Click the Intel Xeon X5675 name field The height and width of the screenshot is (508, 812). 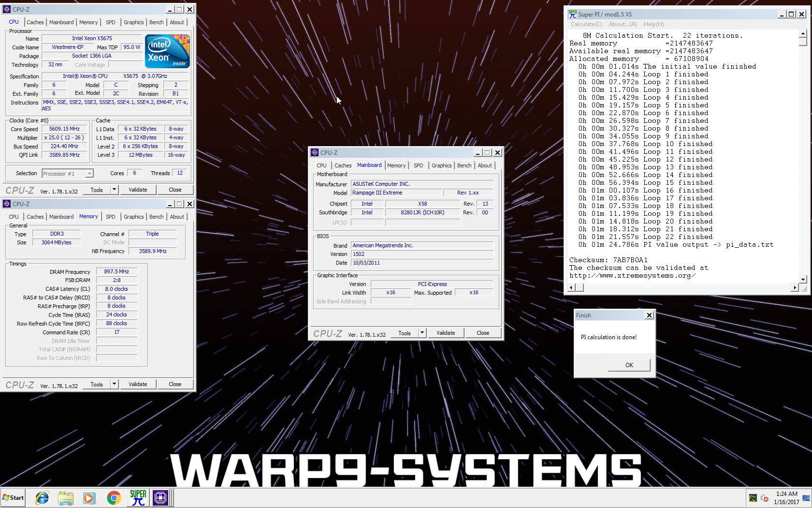(92, 38)
